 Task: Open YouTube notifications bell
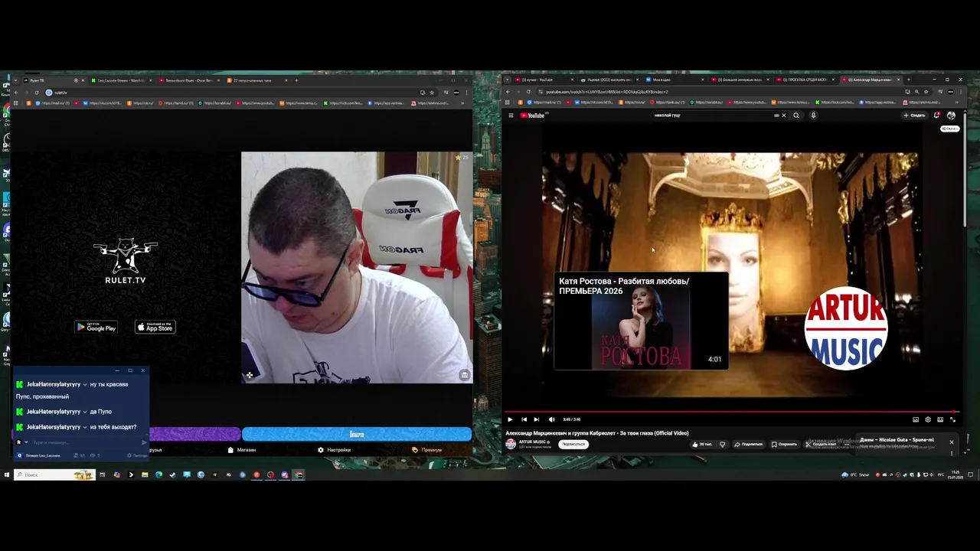936,116
